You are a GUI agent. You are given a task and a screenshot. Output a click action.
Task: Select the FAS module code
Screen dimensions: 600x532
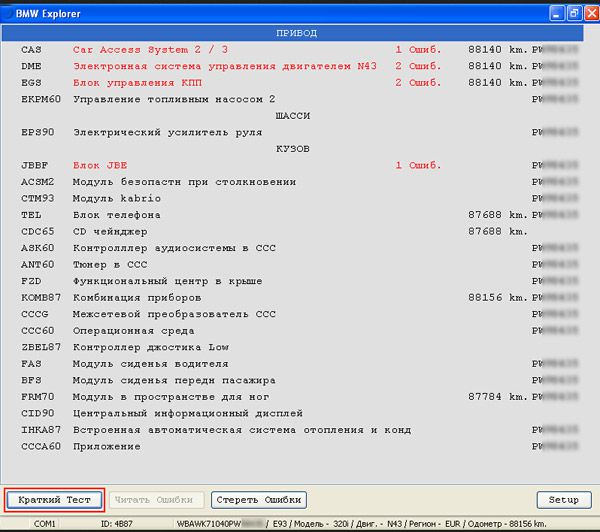coord(31,363)
